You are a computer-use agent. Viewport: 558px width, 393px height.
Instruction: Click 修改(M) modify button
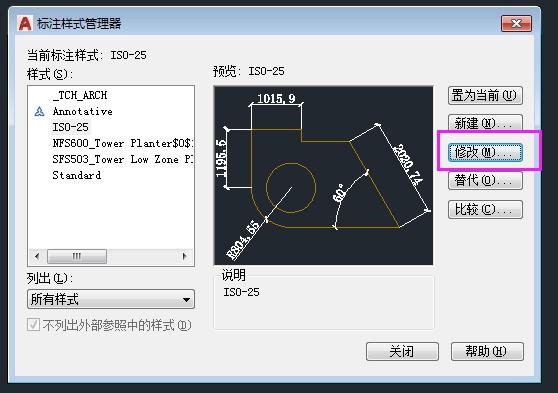[485, 152]
